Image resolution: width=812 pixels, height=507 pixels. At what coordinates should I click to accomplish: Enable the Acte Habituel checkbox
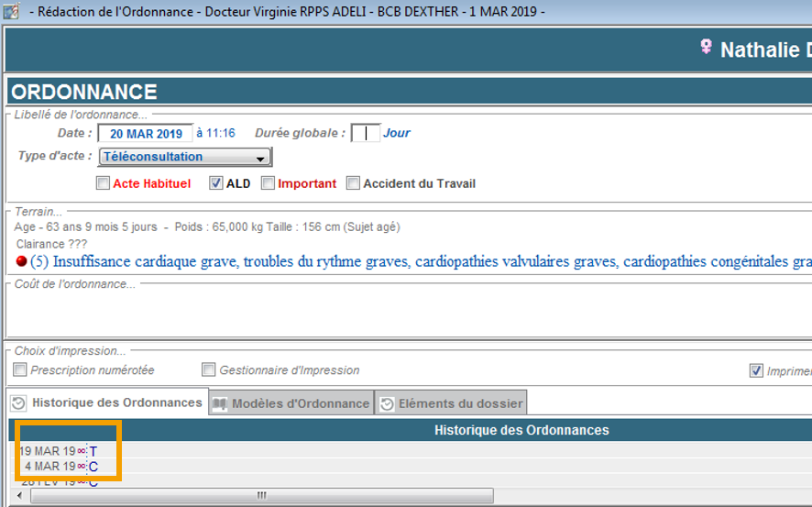pyautogui.click(x=103, y=183)
